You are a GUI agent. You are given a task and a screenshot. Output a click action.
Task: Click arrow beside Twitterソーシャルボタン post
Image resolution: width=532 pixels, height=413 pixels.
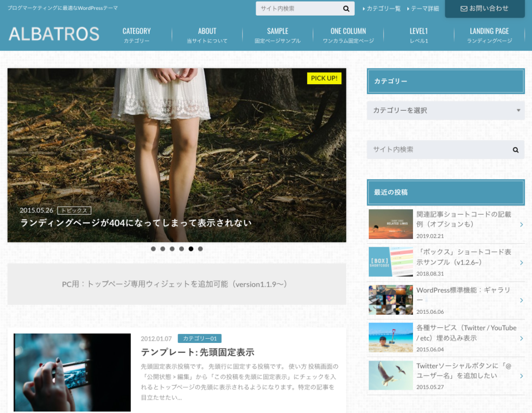pos(521,376)
